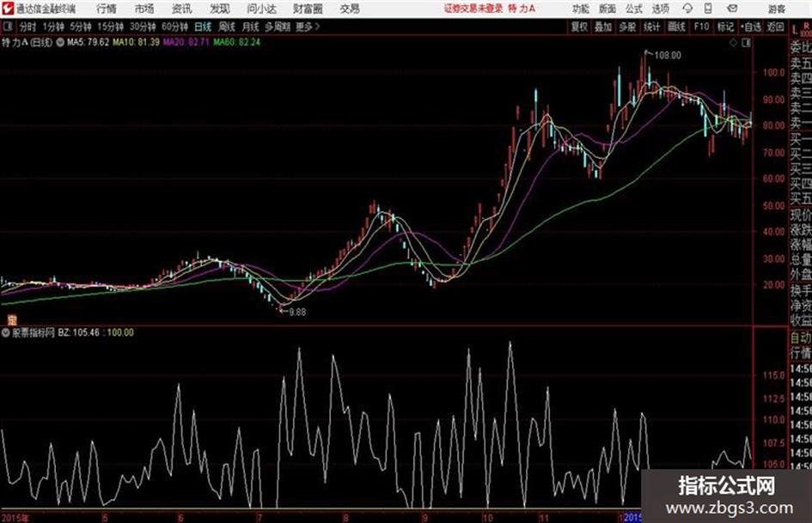Click the 标记 toolbar button
Screen dimensions: 812x523
coord(725,27)
